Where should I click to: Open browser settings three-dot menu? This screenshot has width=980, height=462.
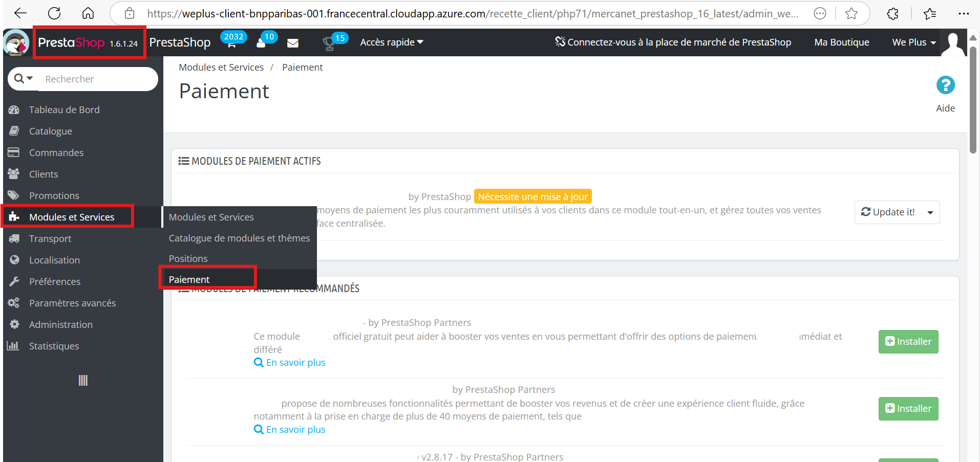click(964, 13)
